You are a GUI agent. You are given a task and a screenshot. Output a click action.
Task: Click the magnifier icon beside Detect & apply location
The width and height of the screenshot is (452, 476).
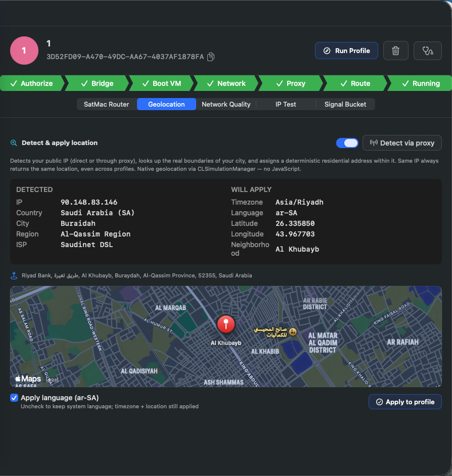tap(14, 142)
